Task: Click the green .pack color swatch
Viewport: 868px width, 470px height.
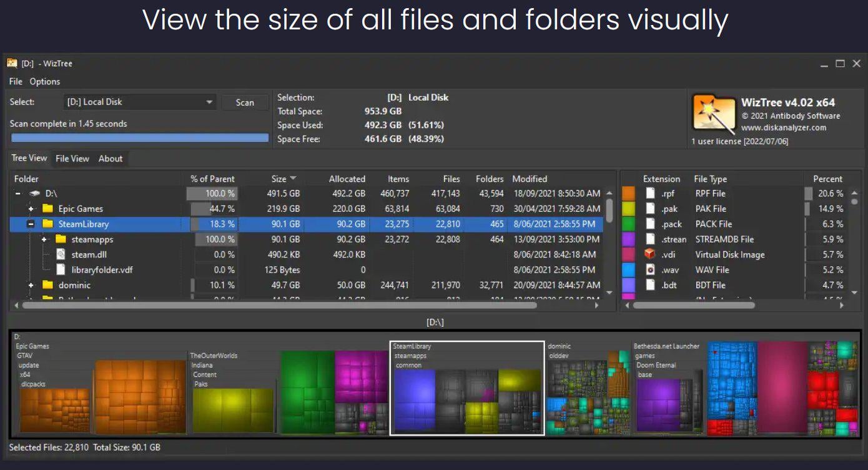Action: click(629, 224)
